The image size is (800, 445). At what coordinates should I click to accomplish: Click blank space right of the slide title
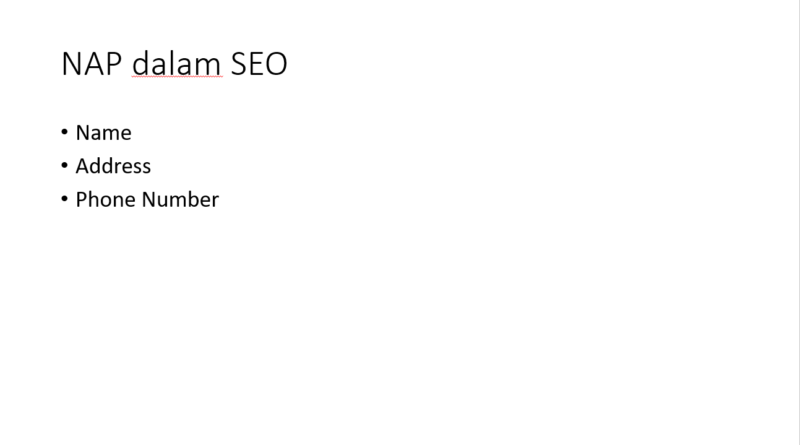click(500, 64)
